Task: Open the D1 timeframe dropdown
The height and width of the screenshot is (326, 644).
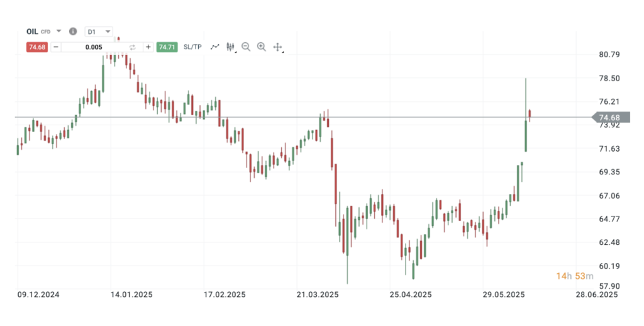Action: pyautogui.click(x=99, y=31)
